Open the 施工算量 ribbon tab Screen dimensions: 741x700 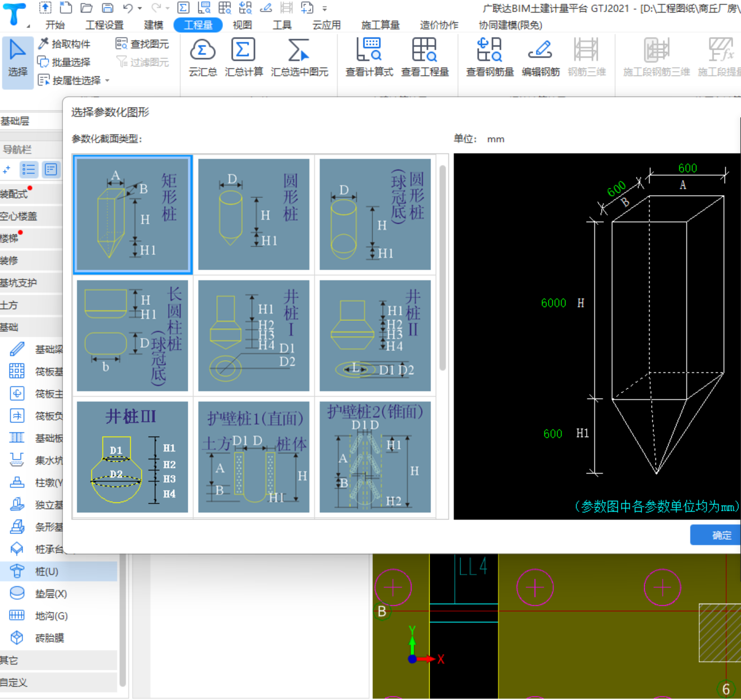coord(380,25)
